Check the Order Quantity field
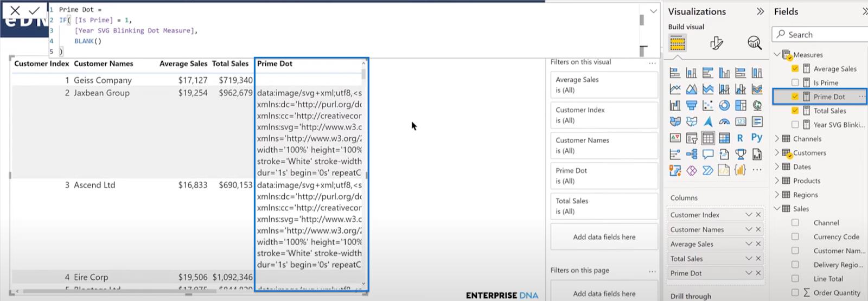Viewport: 868px width, 301px height. (x=795, y=292)
